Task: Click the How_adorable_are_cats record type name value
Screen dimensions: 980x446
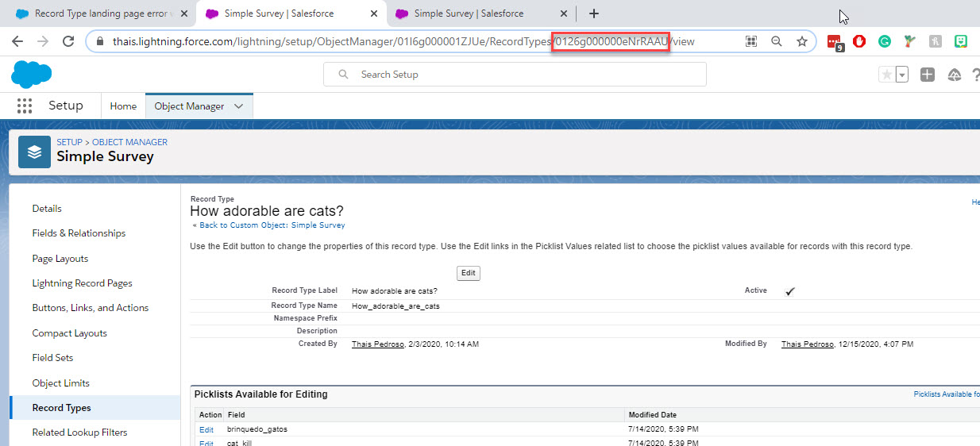Action: tap(395, 306)
